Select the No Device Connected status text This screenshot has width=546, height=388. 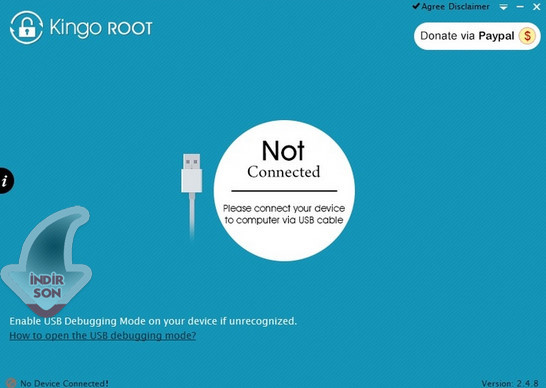64,383
